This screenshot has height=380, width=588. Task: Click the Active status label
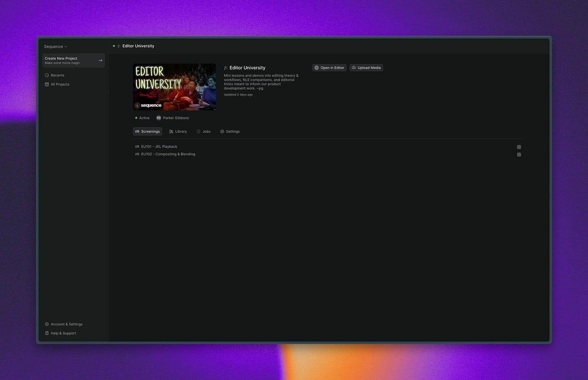pos(144,118)
